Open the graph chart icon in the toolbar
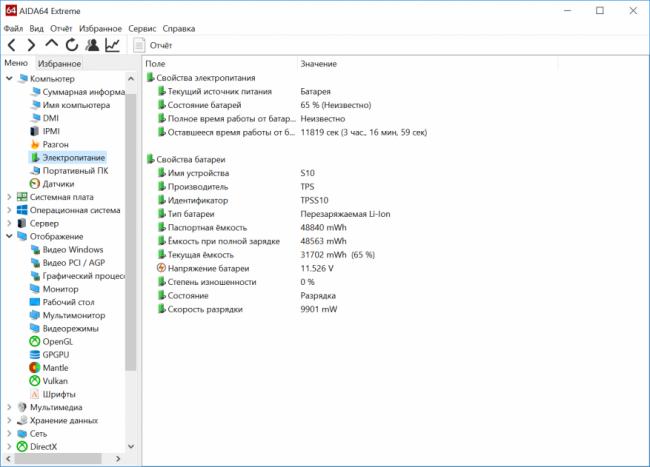 tap(112, 45)
